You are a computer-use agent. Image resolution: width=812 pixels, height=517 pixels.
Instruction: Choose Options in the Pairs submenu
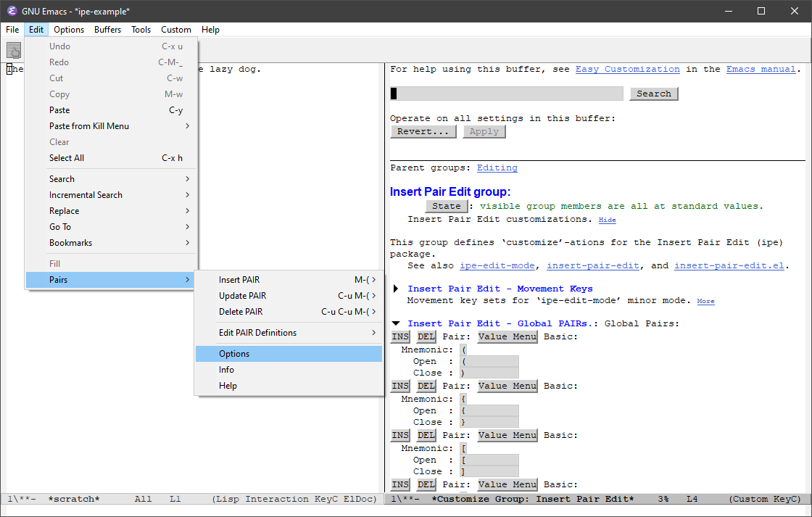coord(289,354)
